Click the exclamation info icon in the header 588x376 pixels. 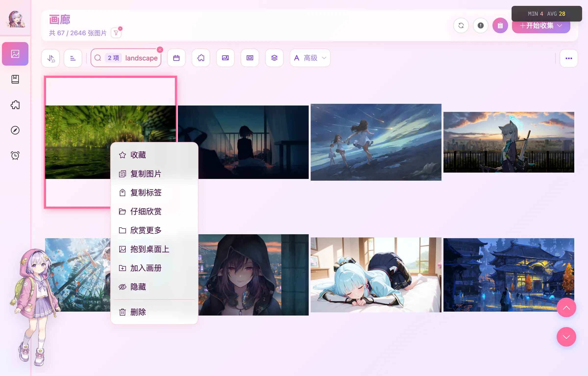[x=480, y=25]
